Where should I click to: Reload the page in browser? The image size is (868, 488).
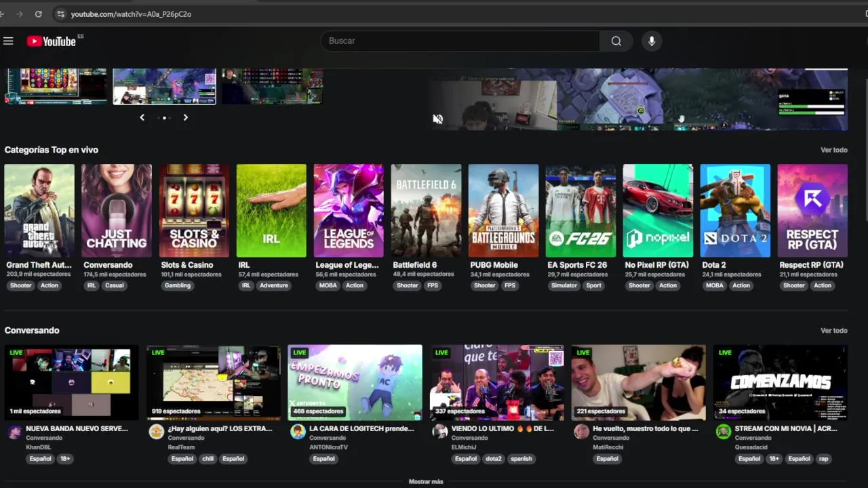[38, 14]
